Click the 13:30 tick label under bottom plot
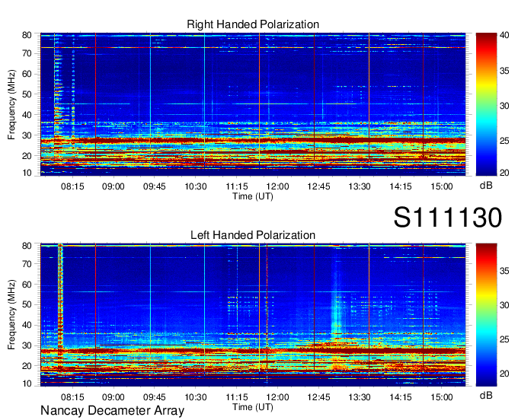Screen dimensions: 518x420 coord(360,397)
